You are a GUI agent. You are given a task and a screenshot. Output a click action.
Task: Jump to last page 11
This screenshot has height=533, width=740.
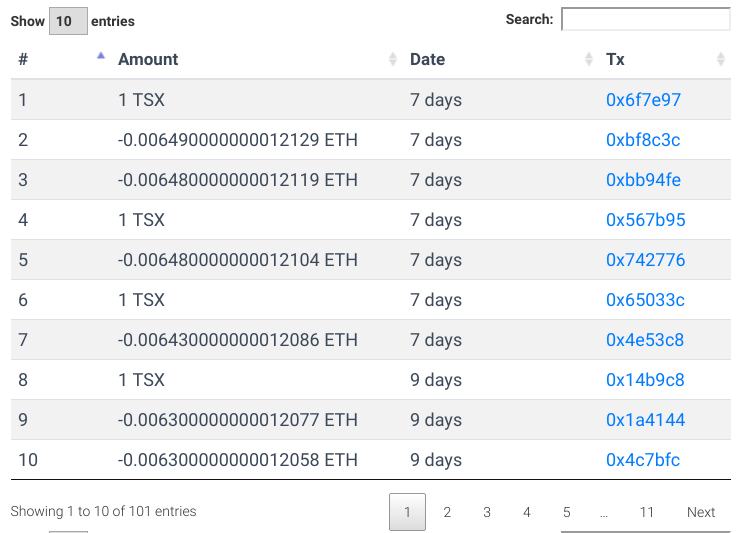click(x=647, y=512)
